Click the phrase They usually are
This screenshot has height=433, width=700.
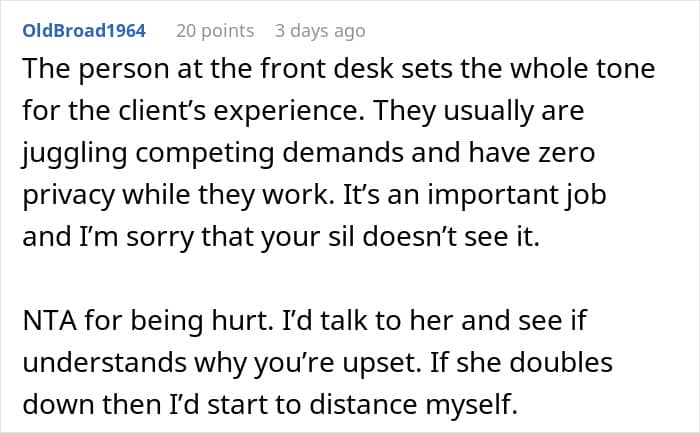pyautogui.click(x=479, y=111)
